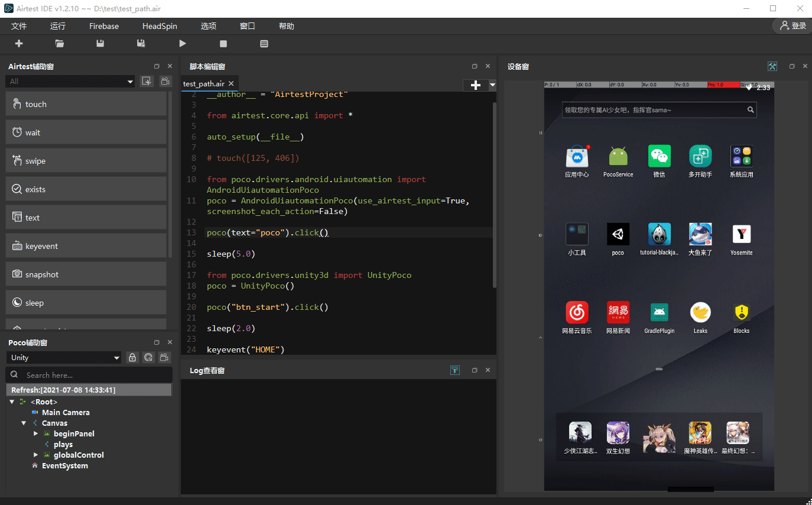The width and height of the screenshot is (812, 505).
Task: Open the 文件 menu
Action: [19, 26]
